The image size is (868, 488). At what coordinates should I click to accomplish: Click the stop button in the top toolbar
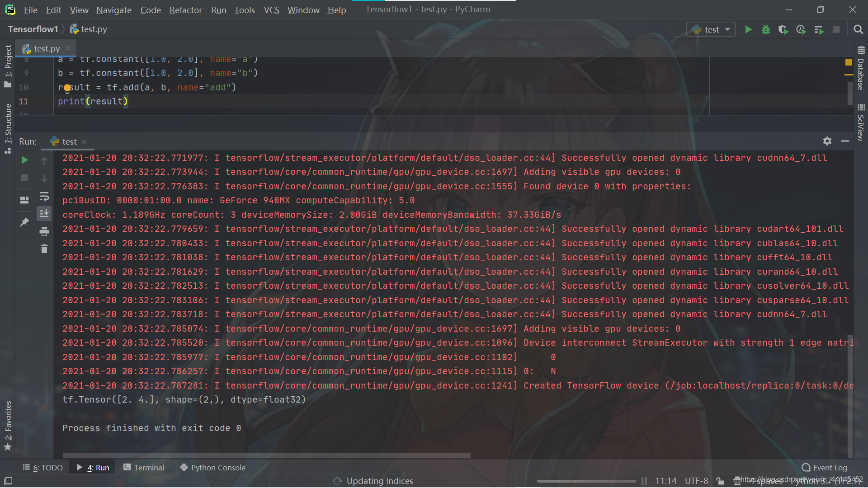[x=836, y=29]
